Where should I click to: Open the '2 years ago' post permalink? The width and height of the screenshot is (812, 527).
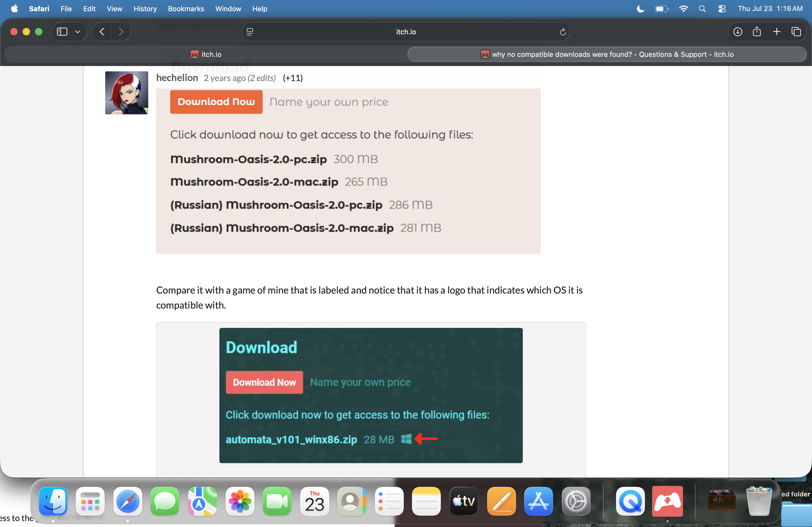pyautogui.click(x=225, y=78)
